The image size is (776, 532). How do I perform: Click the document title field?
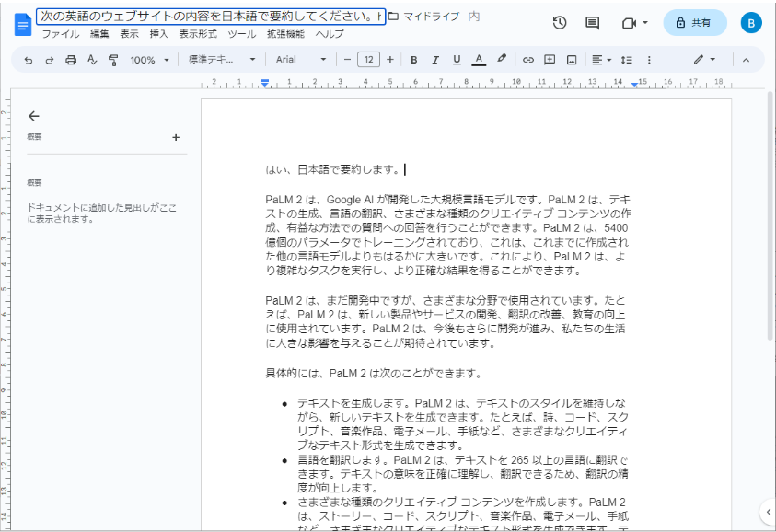pos(211,17)
